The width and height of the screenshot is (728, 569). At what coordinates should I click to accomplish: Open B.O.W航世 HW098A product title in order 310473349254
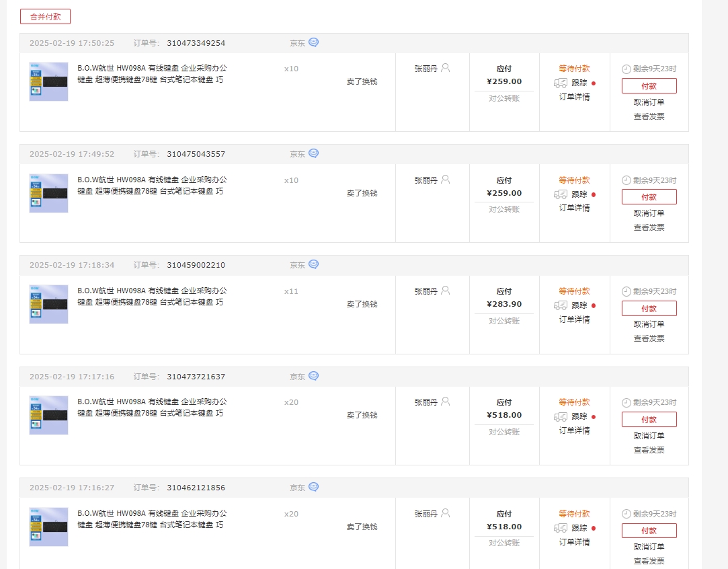pyautogui.click(x=152, y=74)
